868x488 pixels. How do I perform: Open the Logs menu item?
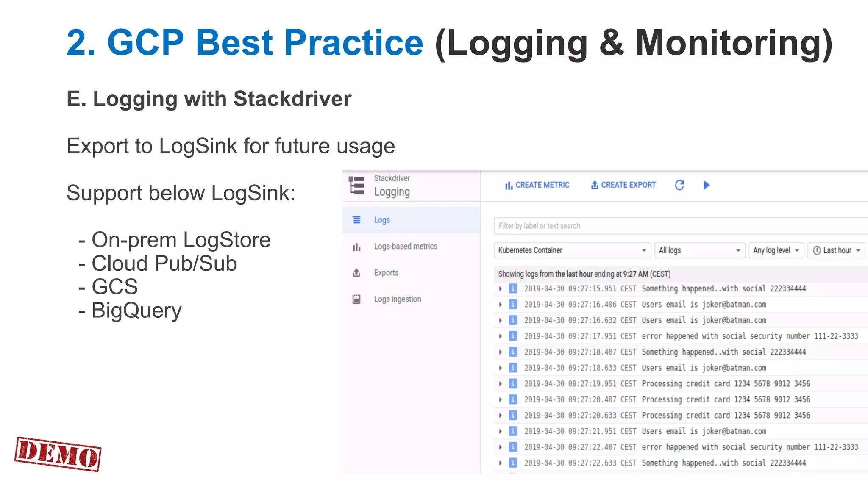pos(382,220)
